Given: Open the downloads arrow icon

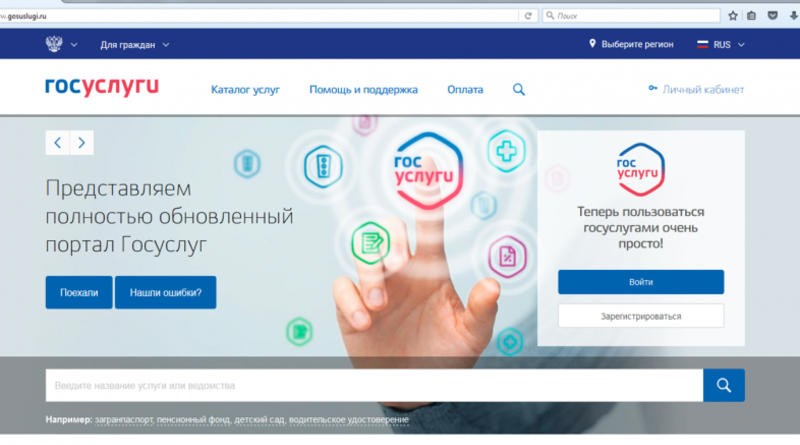Looking at the screenshot, I should [793, 16].
